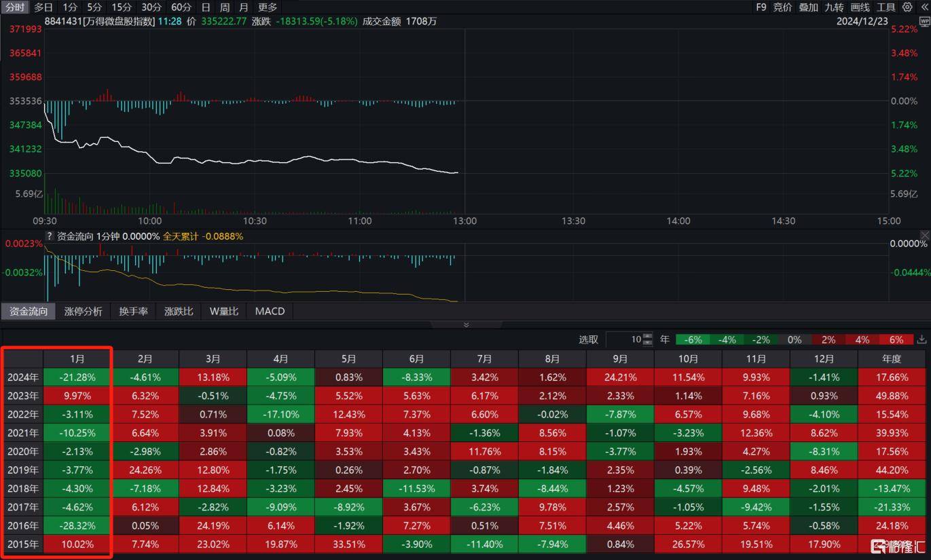
Task: Click the year count input field
Action: [624, 339]
